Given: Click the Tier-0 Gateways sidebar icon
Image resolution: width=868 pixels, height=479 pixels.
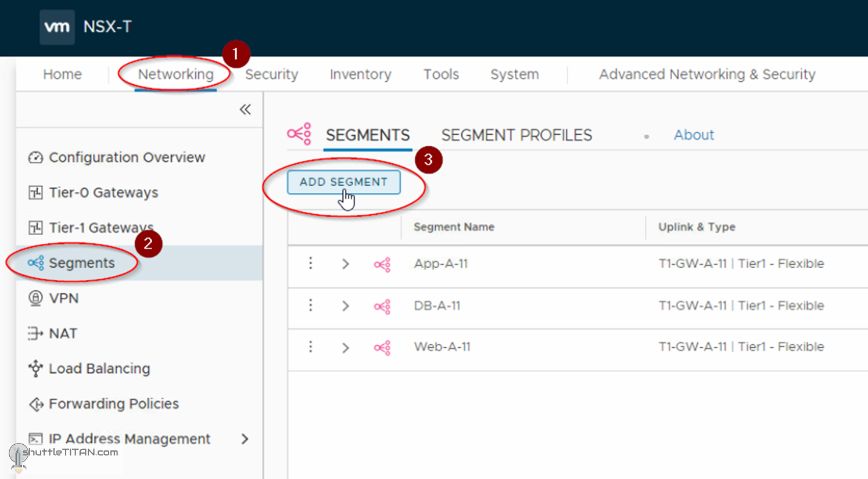Looking at the screenshot, I should point(35,193).
